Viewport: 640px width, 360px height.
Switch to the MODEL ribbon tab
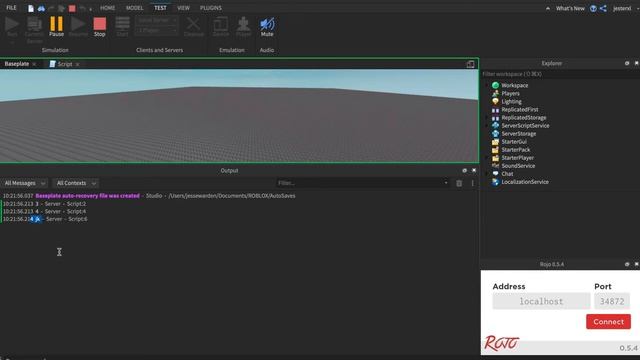point(134,8)
